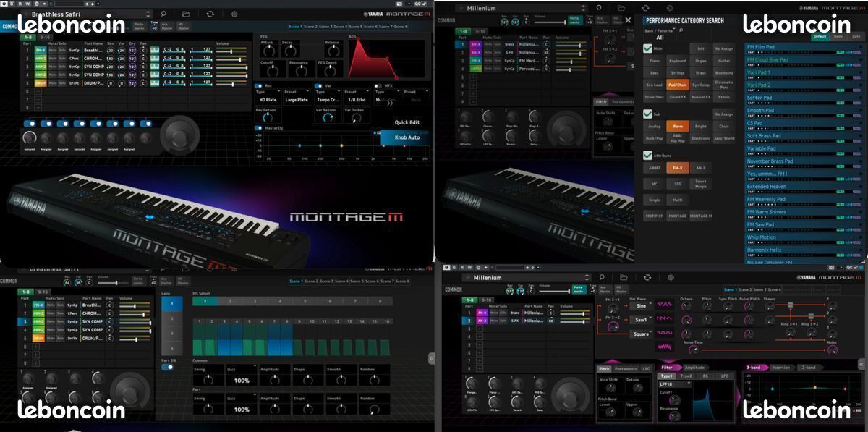Click the noise waveform thumbnail below the Square wave

[x=665, y=348]
